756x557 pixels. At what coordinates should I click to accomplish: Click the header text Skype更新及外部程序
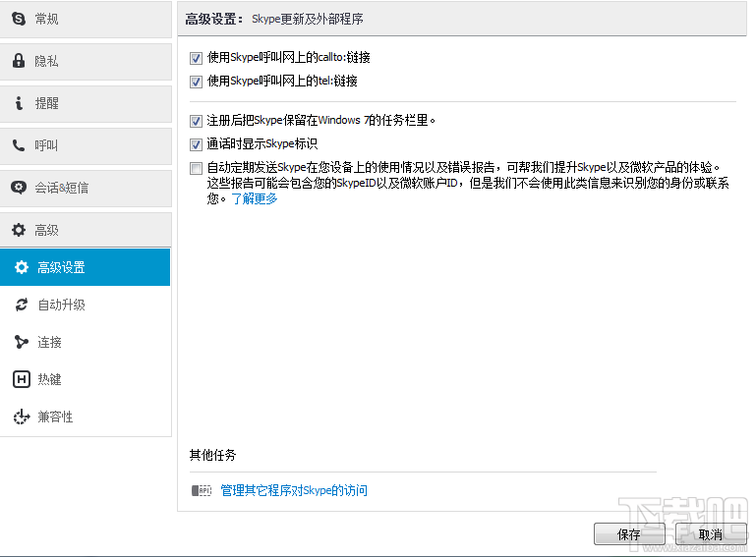tap(307, 19)
